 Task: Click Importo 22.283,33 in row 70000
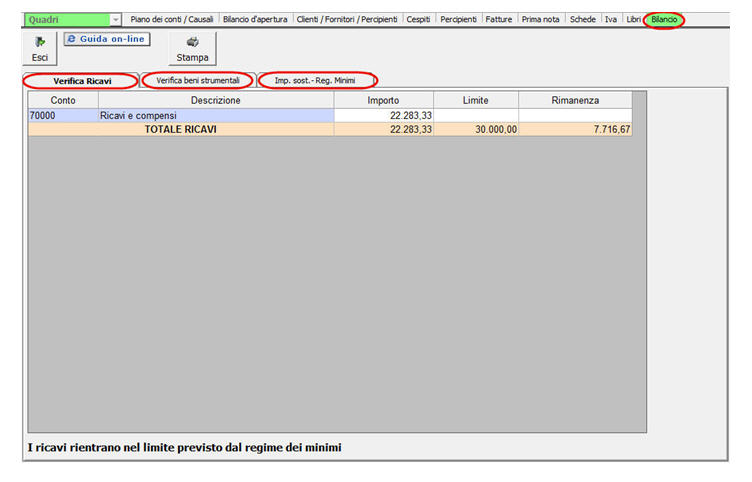point(384,116)
